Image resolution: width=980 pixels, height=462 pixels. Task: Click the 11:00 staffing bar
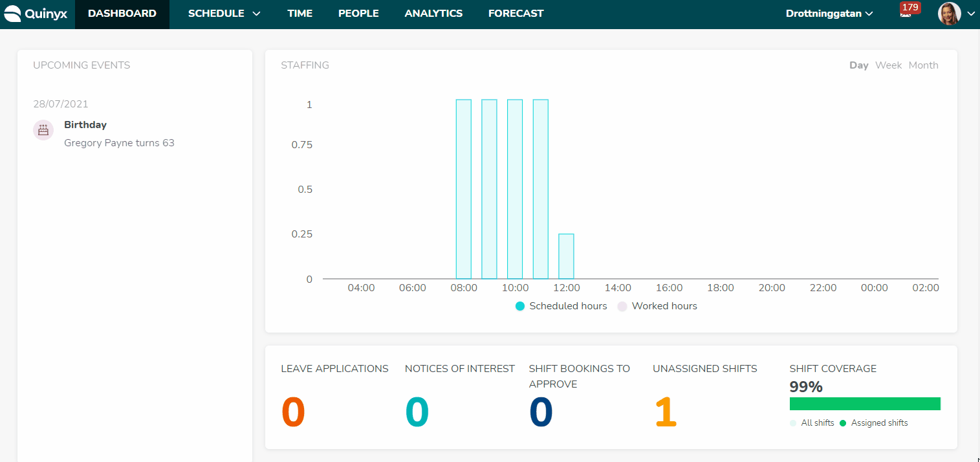541,189
